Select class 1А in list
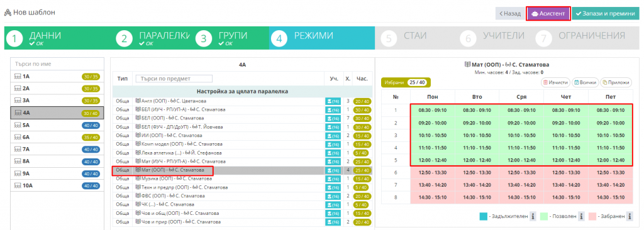Screen dimensions: 644x230 pos(57,77)
